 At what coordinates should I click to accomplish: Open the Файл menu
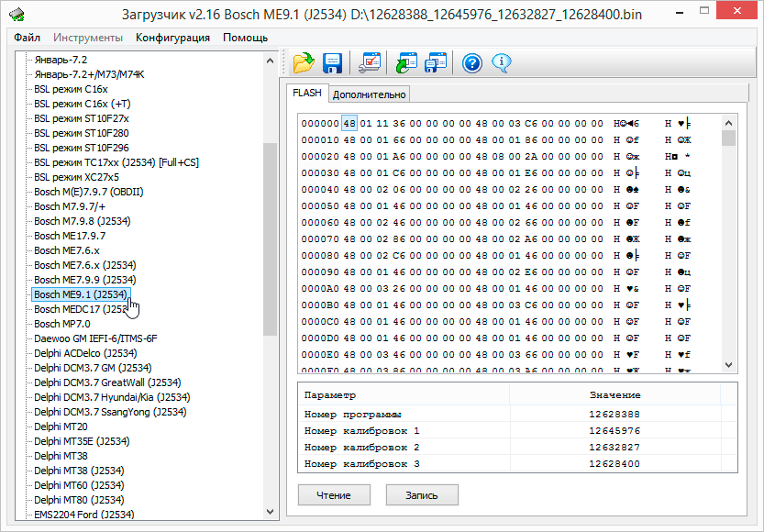[27, 38]
